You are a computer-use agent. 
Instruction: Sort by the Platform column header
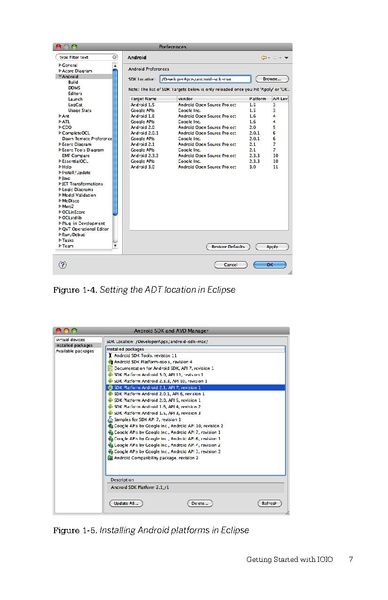259,99
